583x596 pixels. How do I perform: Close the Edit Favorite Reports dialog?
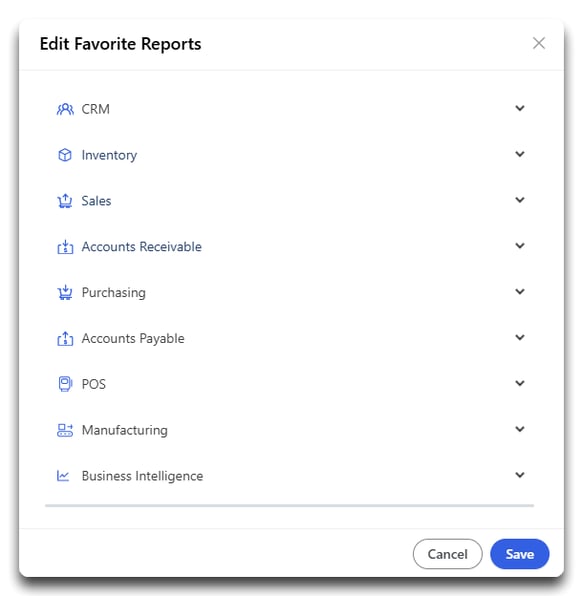coord(539,43)
